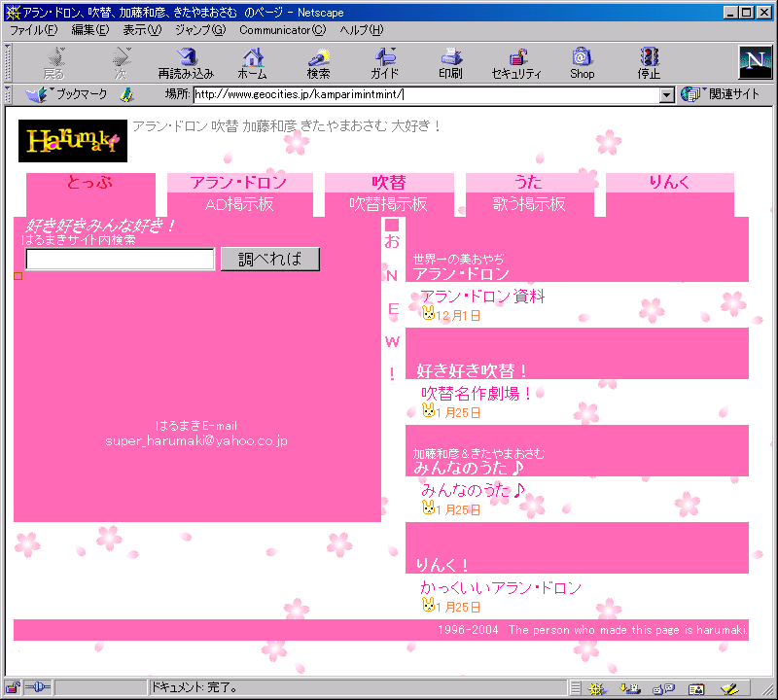Click the super_harumaki@yahoo.co.jp email
The image size is (778, 700).
[196, 441]
